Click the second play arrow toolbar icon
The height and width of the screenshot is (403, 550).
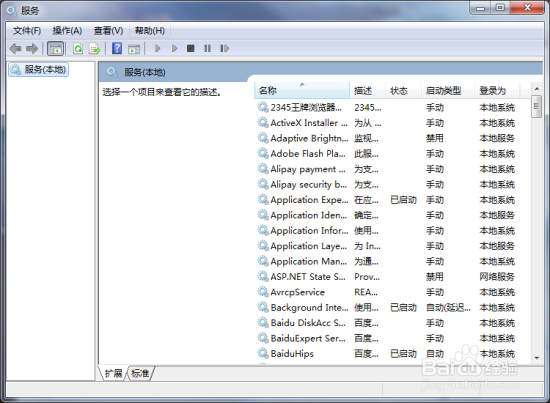(174, 48)
